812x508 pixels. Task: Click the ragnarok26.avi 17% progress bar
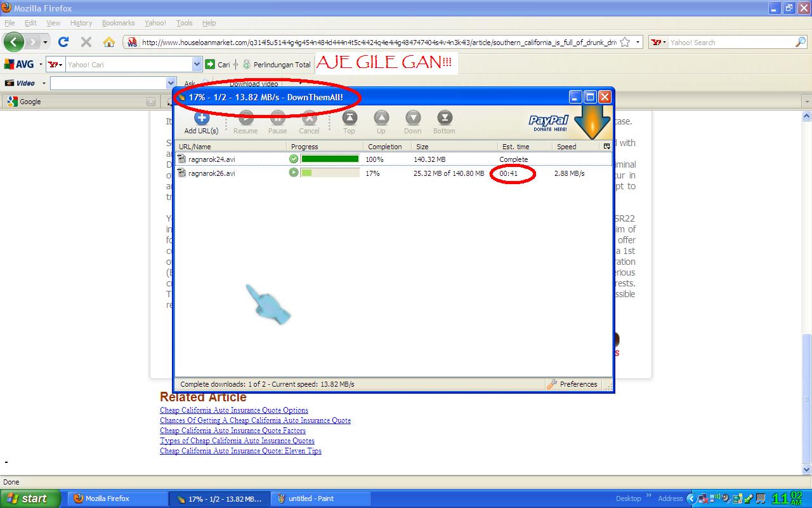point(330,173)
